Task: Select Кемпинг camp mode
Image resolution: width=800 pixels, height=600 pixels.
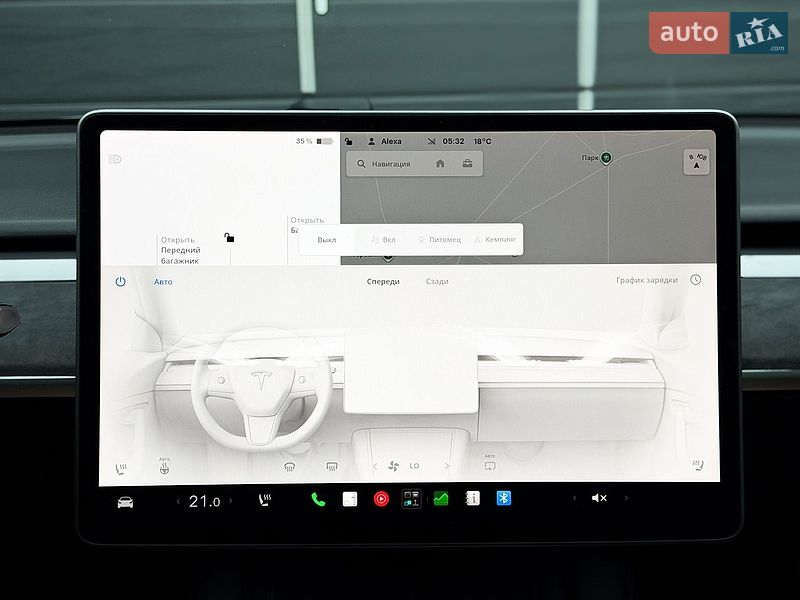Action: [x=495, y=239]
